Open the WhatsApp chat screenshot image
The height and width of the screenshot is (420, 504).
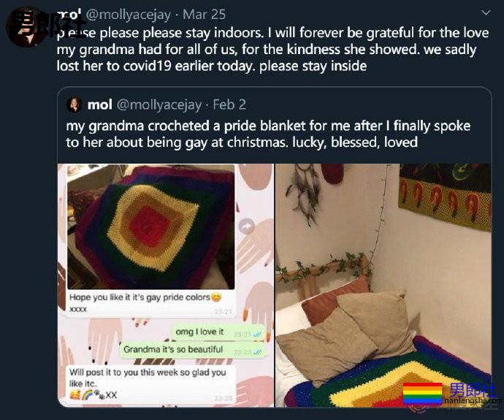166,286
